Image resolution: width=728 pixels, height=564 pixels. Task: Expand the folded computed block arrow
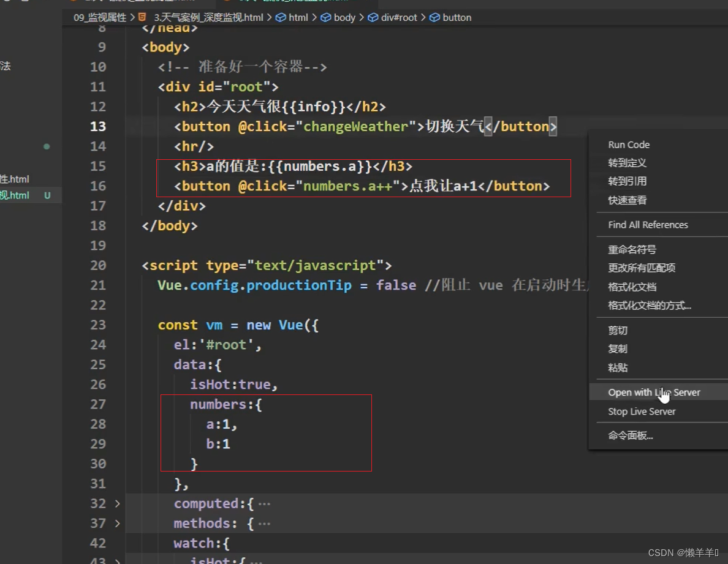click(x=118, y=503)
